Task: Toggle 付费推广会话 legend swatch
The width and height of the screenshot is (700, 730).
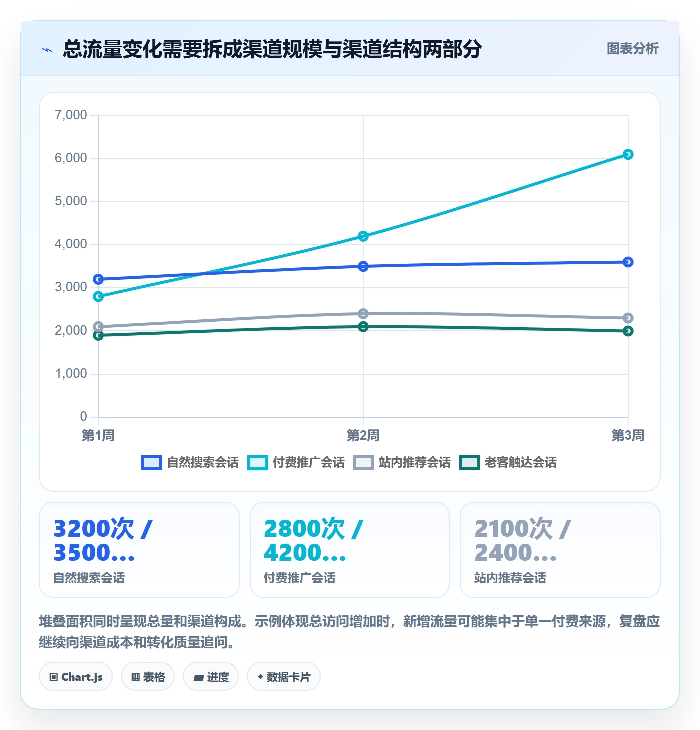Action: 258,463
